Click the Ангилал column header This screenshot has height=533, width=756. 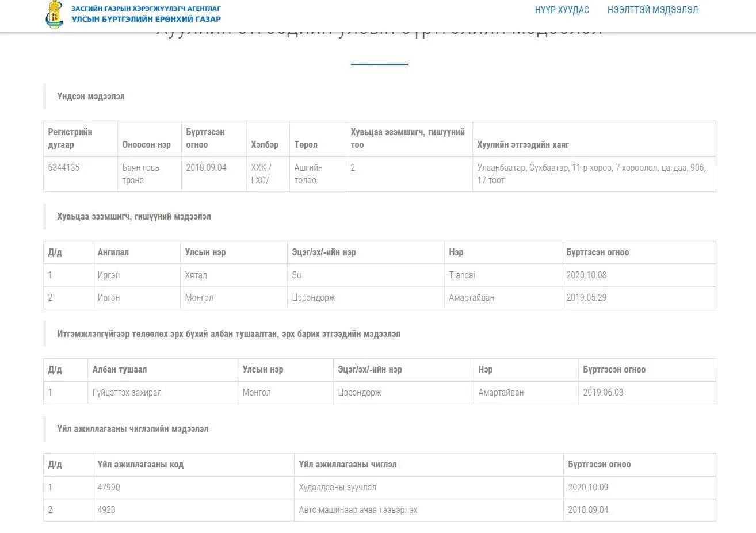coord(137,252)
